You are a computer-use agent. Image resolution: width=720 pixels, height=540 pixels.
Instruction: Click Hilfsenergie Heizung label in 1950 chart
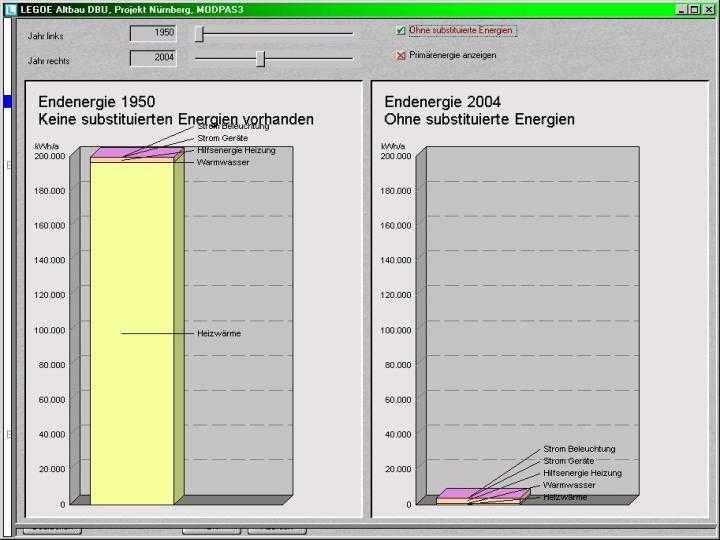(x=236, y=150)
